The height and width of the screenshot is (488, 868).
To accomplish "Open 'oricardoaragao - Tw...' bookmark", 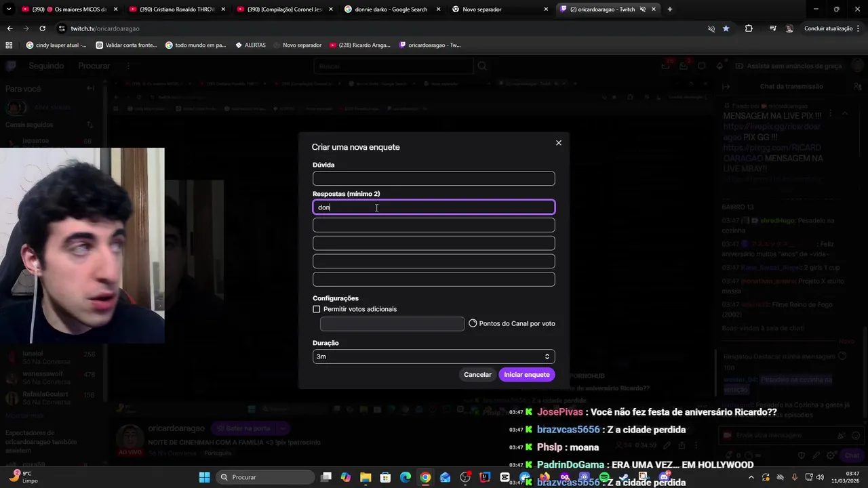I will 430,45.
